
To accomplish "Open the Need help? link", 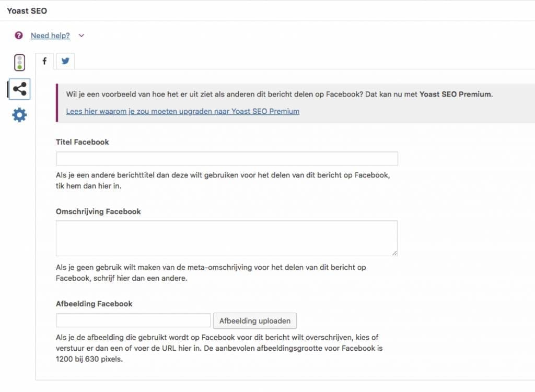I will (x=50, y=35).
